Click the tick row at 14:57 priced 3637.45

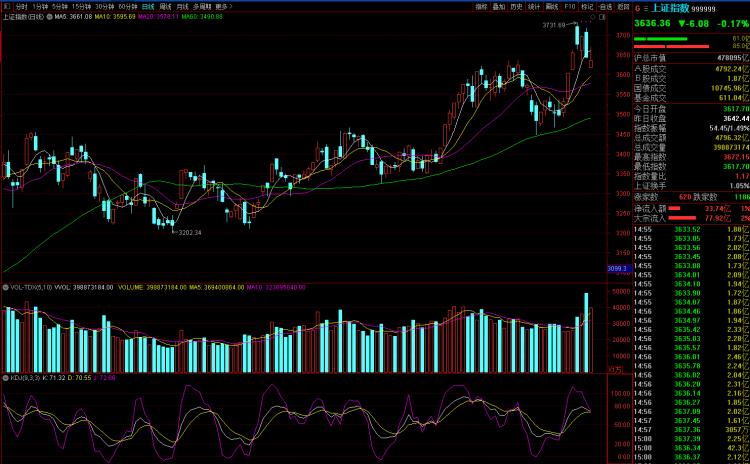pos(692,421)
